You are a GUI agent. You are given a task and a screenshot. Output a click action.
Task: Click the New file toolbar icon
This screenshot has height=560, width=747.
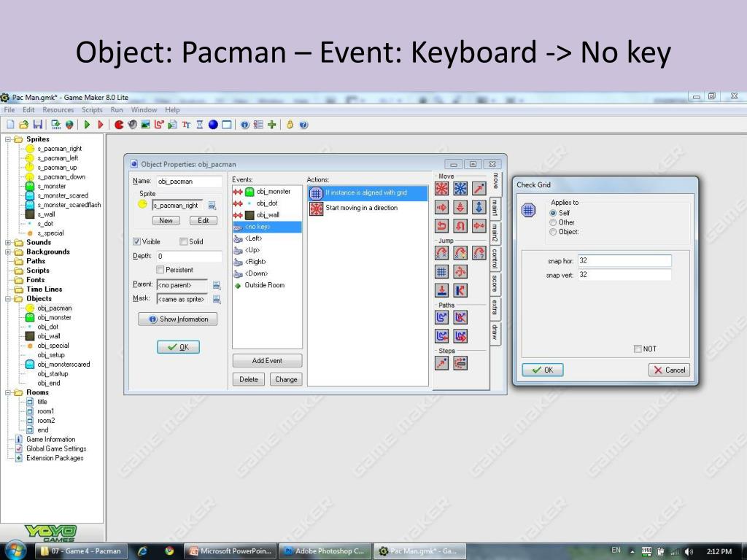(10, 125)
